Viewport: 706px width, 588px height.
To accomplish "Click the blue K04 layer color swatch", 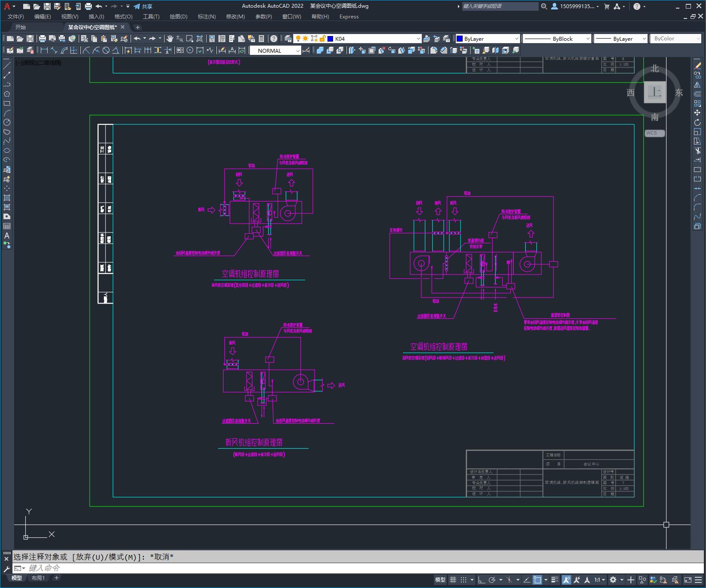I will tap(330, 39).
